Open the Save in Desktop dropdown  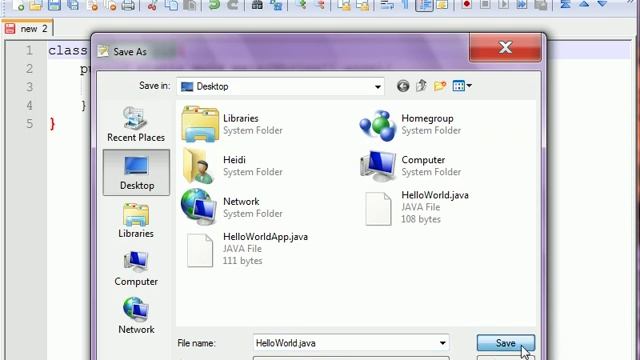coord(378,87)
